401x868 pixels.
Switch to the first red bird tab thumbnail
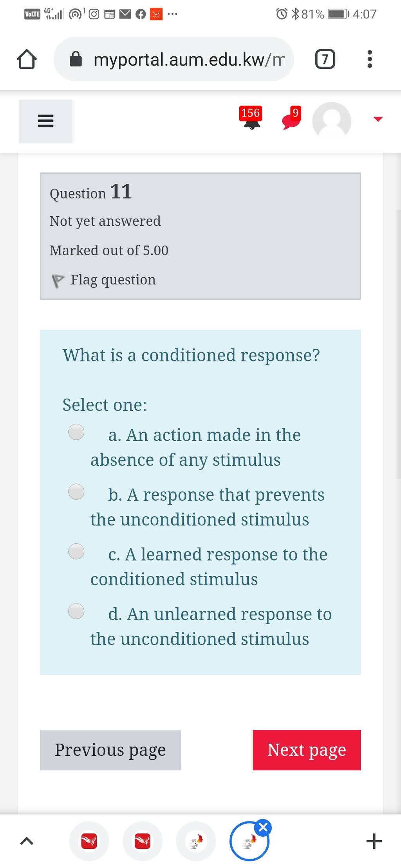89,841
